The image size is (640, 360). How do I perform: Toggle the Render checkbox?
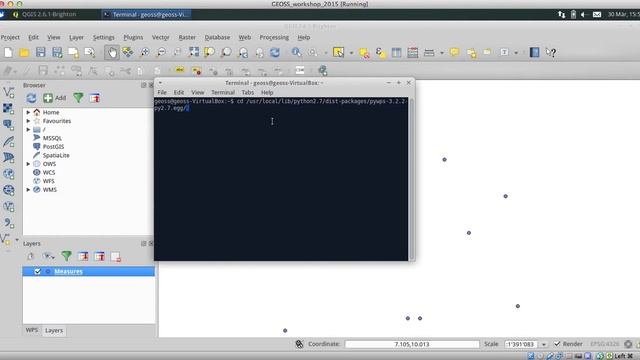pyautogui.click(x=557, y=344)
